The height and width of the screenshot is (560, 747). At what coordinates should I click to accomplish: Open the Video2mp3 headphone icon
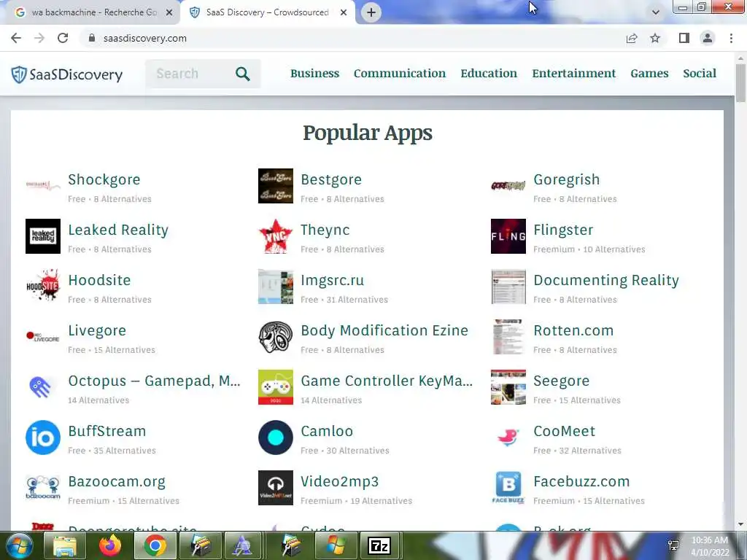coord(275,488)
